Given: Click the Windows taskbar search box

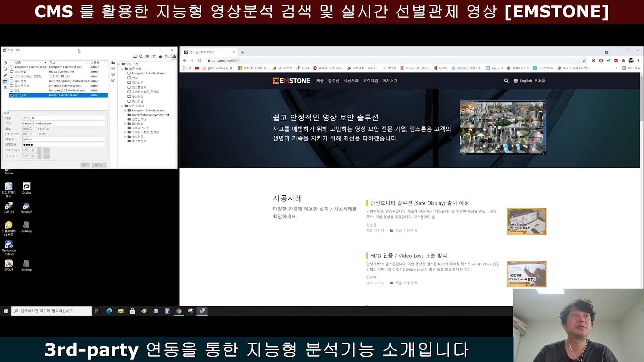Looking at the screenshot, I should tap(52, 311).
